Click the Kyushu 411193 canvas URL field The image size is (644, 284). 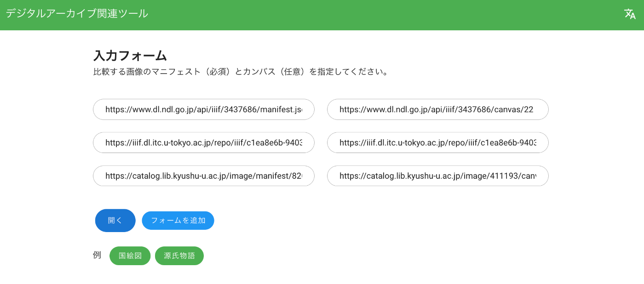click(438, 176)
